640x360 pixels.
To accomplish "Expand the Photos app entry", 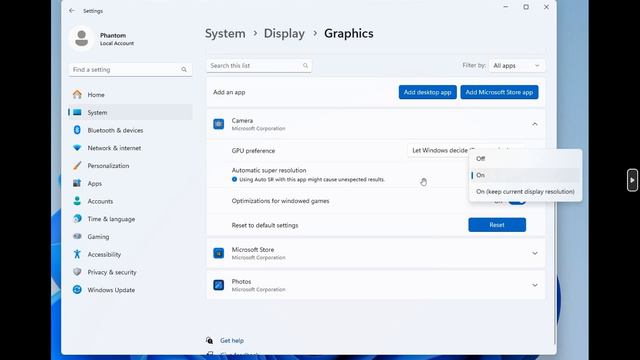I will pyautogui.click(x=535, y=285).
